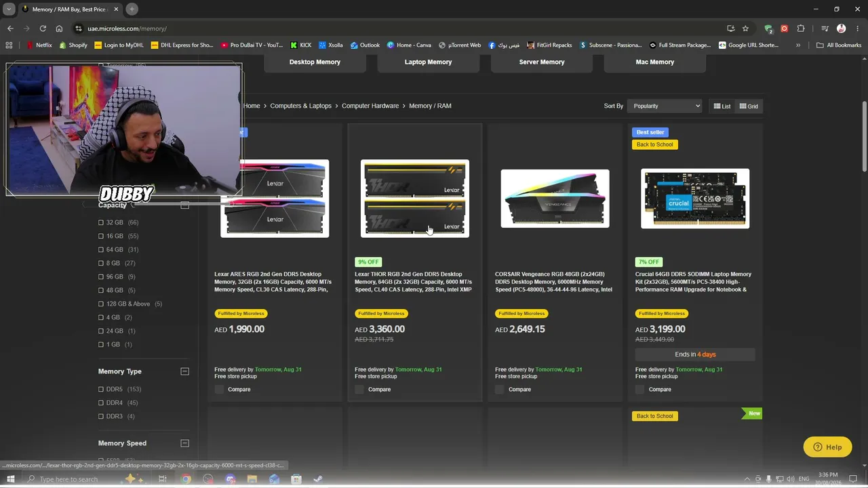Open the Sort By Popularity dropdown
Screen dimensions: 868x488
click(665, 106)
